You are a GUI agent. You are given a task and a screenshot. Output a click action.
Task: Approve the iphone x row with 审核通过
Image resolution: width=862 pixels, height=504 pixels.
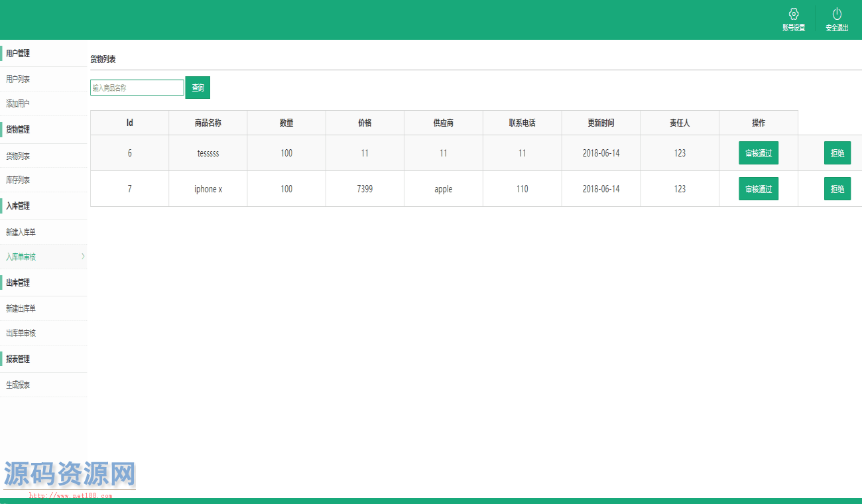click(759, 189)
